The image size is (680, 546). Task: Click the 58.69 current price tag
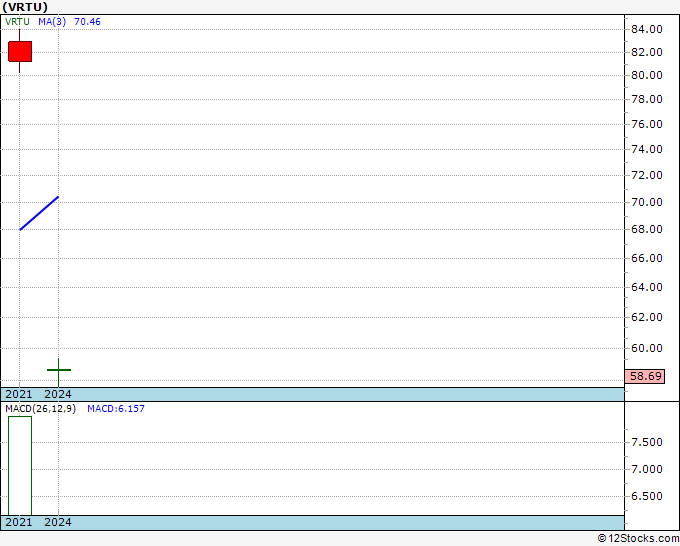tap(646, 376)
